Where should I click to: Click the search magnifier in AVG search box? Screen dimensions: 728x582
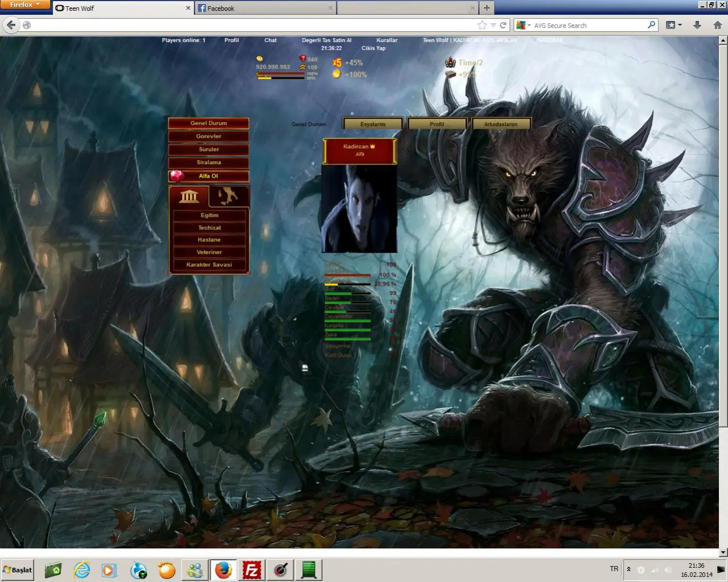coord(652,25)
